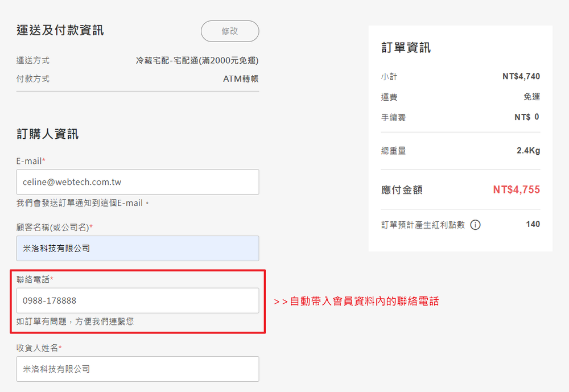The image size is (569, 392).
Task: Select the 收貨人姓名 input field
Action: [x=138, y=369]
